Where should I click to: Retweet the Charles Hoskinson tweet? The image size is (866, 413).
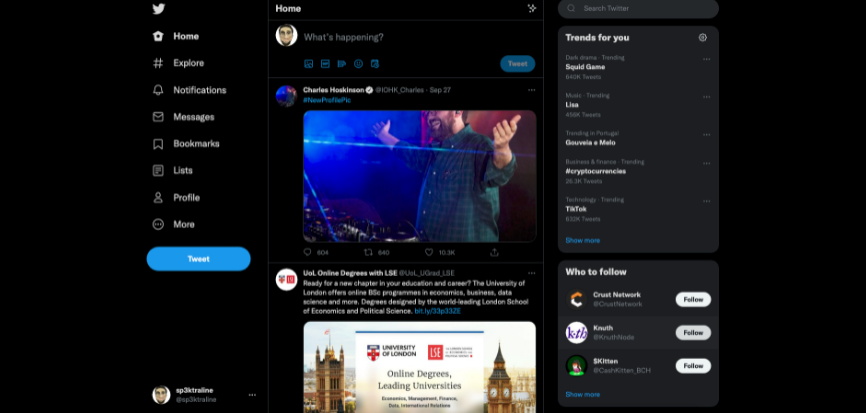[368, 252]
